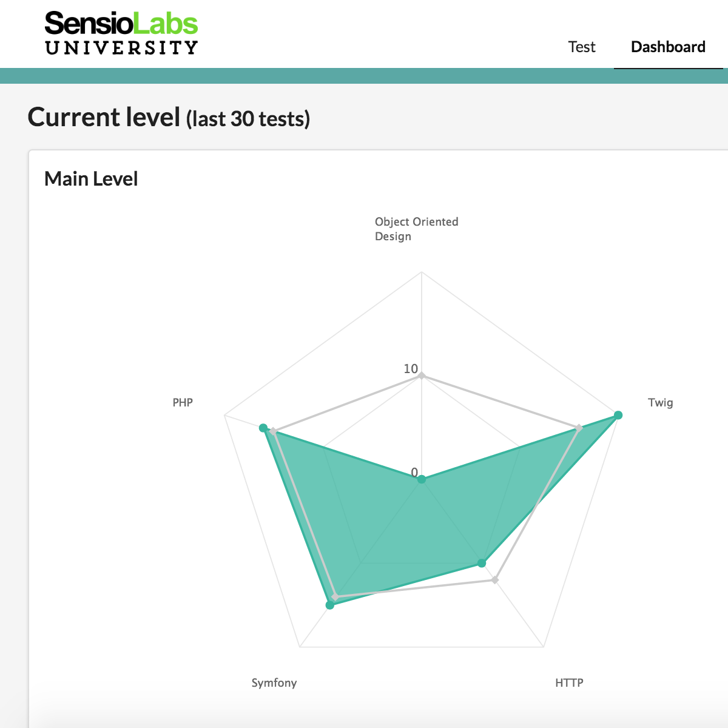
Task: Click the SensioLabs University logo
Action: click(121, 34)
